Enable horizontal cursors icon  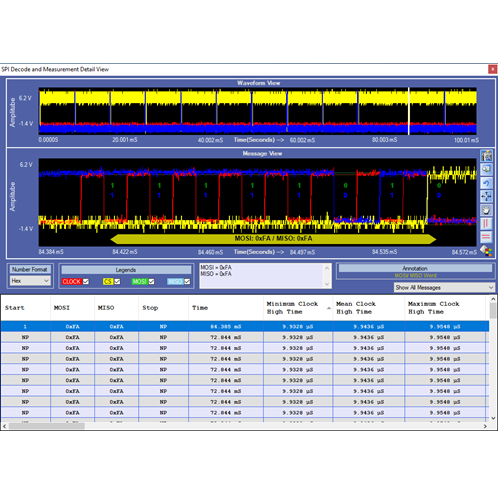coord(486,237)
